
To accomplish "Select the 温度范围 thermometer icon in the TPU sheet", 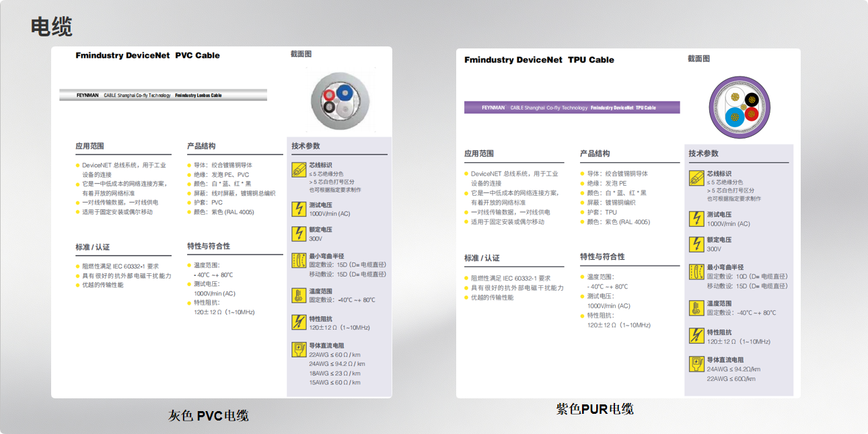I will click(x=696, y=308).
